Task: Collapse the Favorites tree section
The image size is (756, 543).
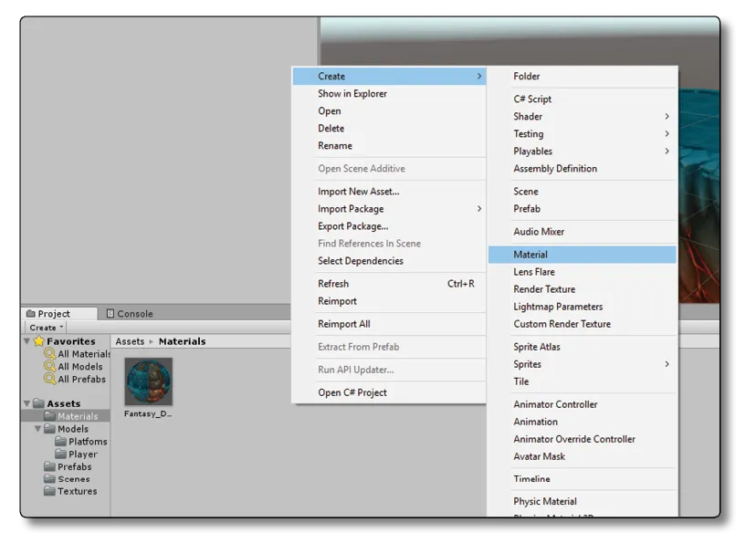Action: point(27,341)
